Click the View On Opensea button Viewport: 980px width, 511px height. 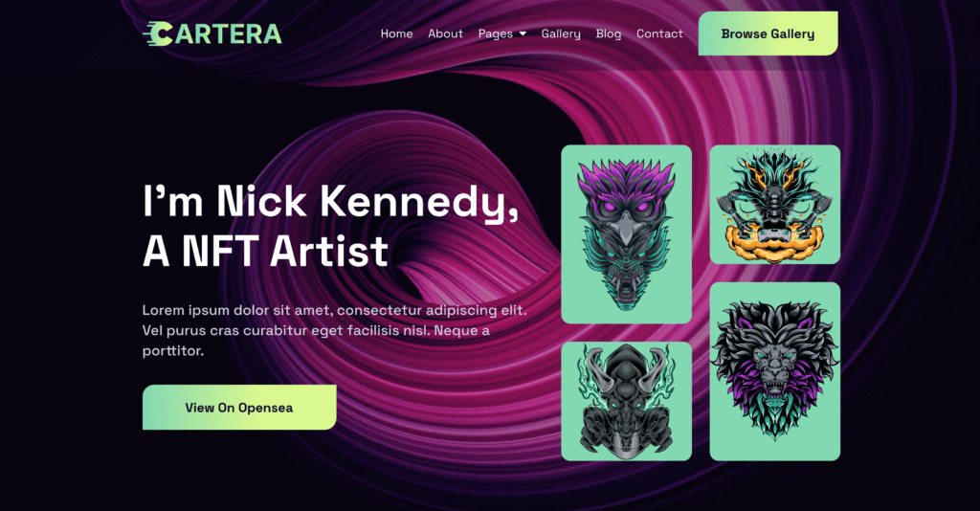[239, 408]
